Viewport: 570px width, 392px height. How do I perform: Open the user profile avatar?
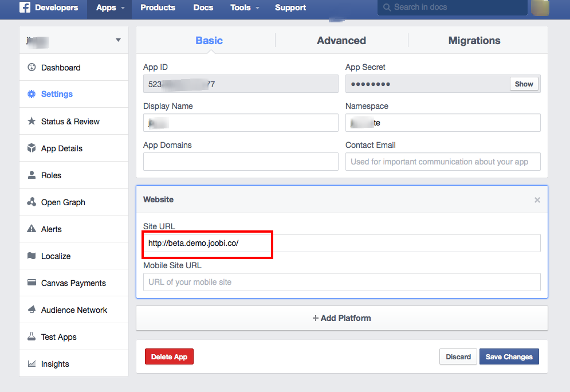pyautogui.click(x=540, y=7)
